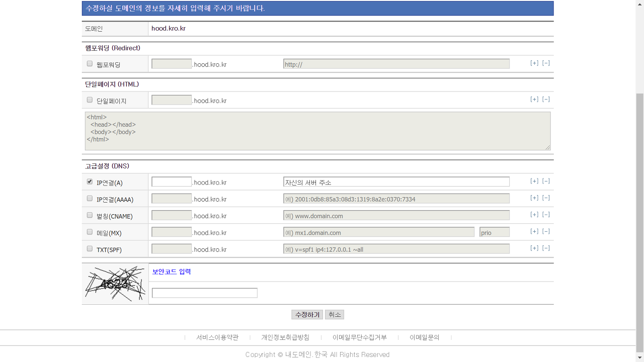Remove a 별칭(CNAME) record with [-]
The width and height of the screenshot is (644, 362).
tap(546, 215)
